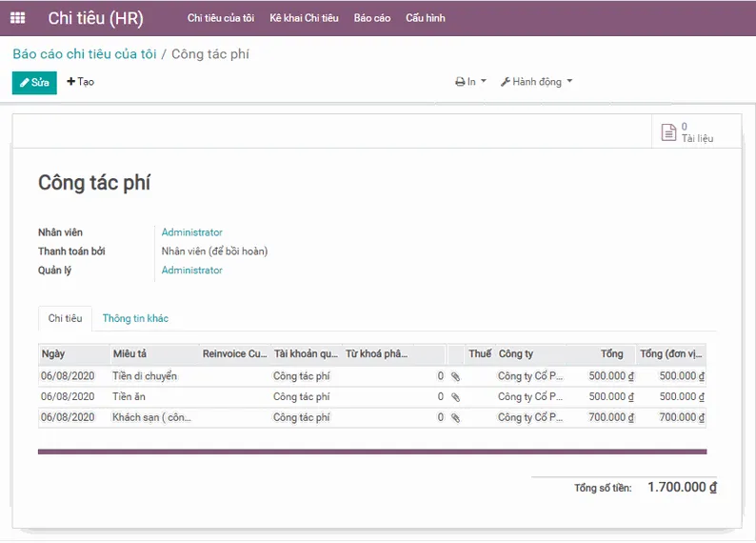Viewport: 756px width, 543px height.
Task: Sort by the Miêu tả column header
Action: click(154, 354)
